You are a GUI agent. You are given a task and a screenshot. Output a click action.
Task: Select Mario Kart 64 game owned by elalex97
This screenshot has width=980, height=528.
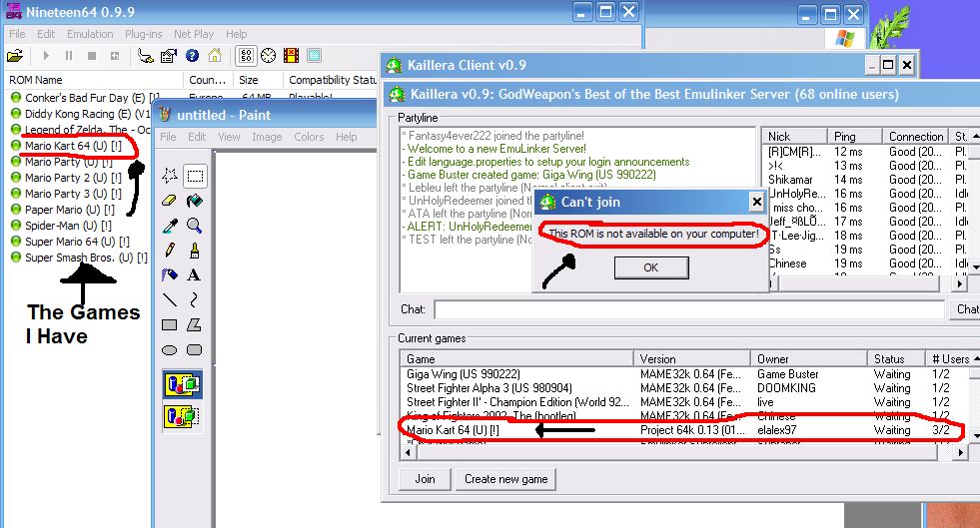coord(684,430)
